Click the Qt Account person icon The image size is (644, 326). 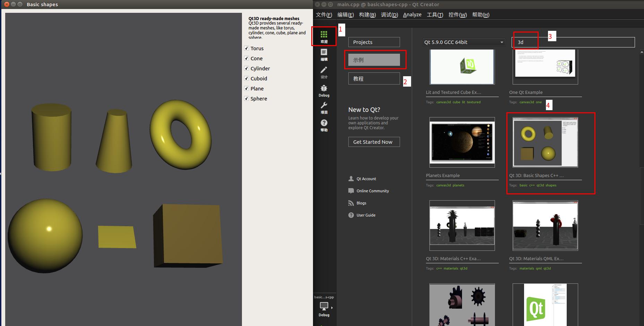click(x=351, y=179)
